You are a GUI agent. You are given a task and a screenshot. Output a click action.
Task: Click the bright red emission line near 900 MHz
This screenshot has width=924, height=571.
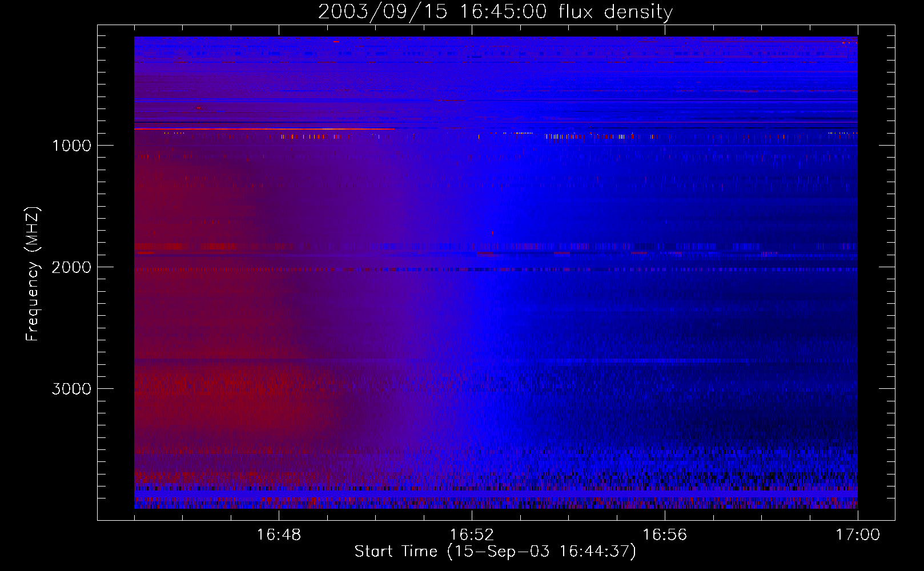click(264, 130)
